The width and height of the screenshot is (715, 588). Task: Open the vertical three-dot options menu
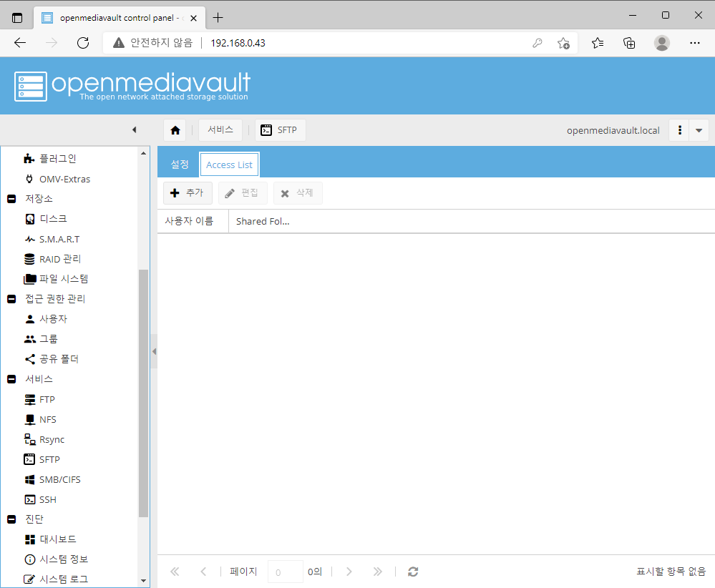679,130
